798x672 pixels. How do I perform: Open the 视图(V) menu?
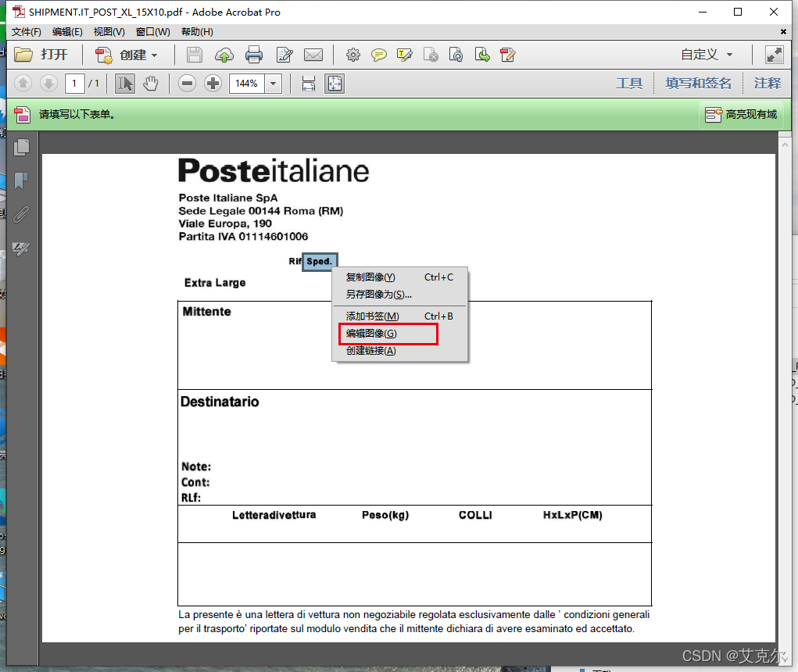[x=109, y=32]
